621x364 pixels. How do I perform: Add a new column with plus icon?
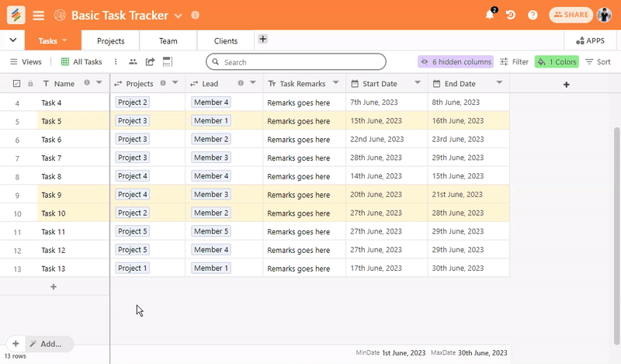pyautogui.click(x=567, y=85)
